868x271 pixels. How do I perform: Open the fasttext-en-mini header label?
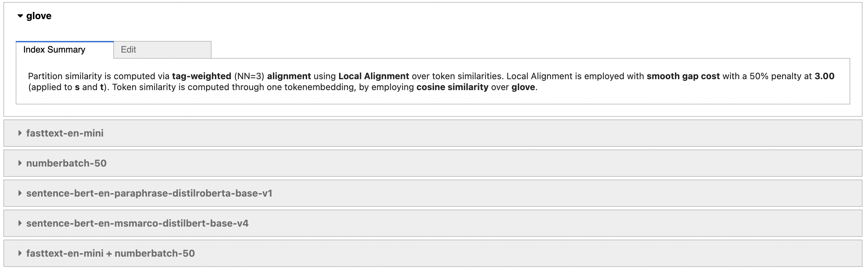point(65,133)
